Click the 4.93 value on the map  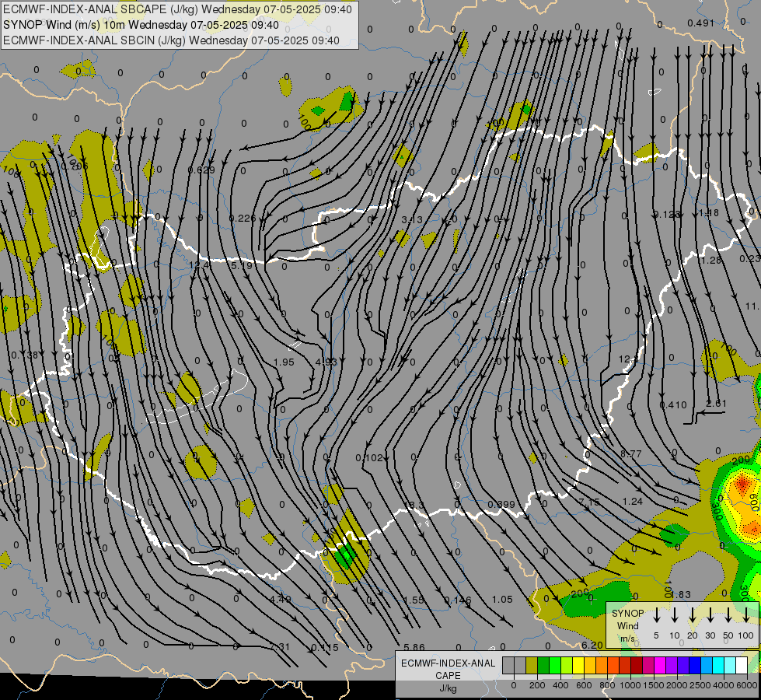click(x=326, y=362)
